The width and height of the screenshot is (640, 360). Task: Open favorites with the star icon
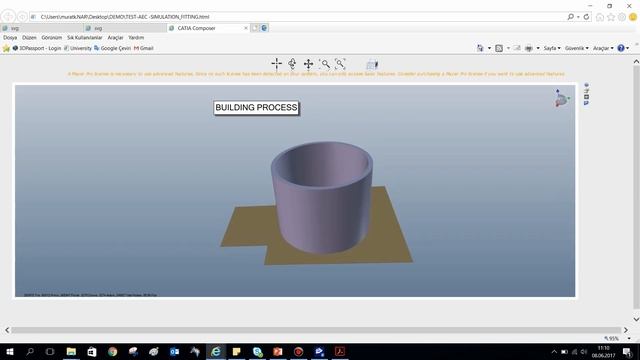[x=611, y=17]
